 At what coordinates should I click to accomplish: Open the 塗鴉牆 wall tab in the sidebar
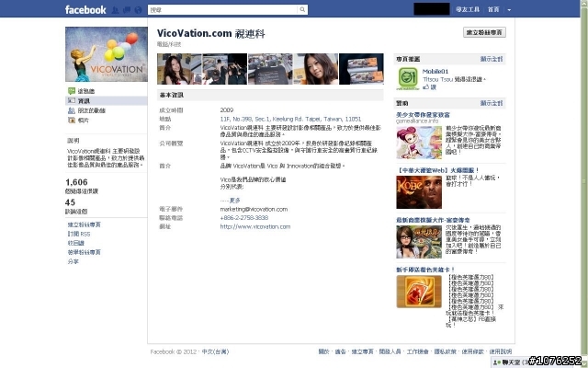point(85,91)
